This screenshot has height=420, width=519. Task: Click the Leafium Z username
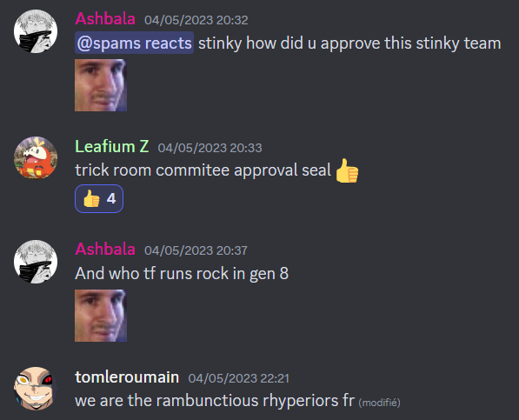coord(112,146)
